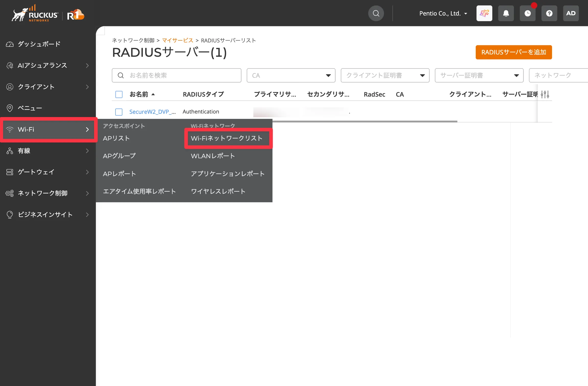
Task: Expand the AIアシュアランス submenu chevron
Action: 87,66
